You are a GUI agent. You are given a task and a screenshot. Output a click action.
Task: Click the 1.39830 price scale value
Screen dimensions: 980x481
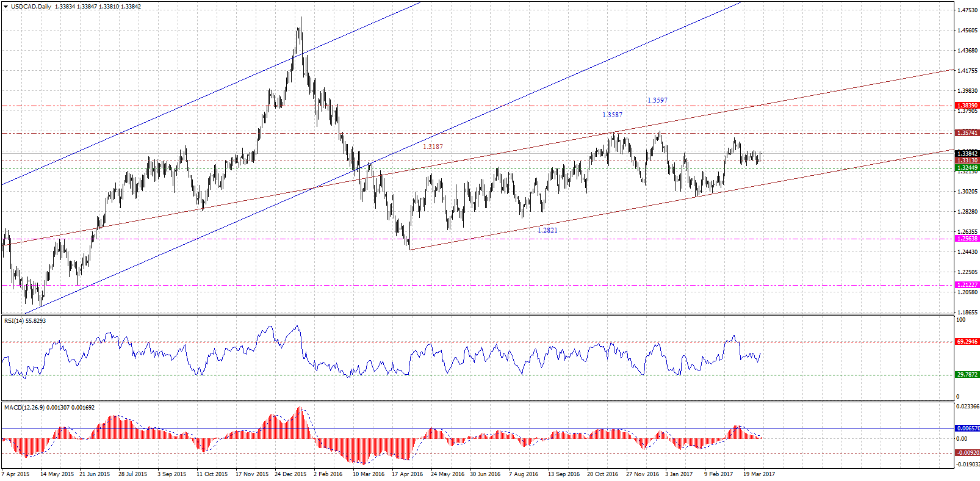[x=968, y=91]
